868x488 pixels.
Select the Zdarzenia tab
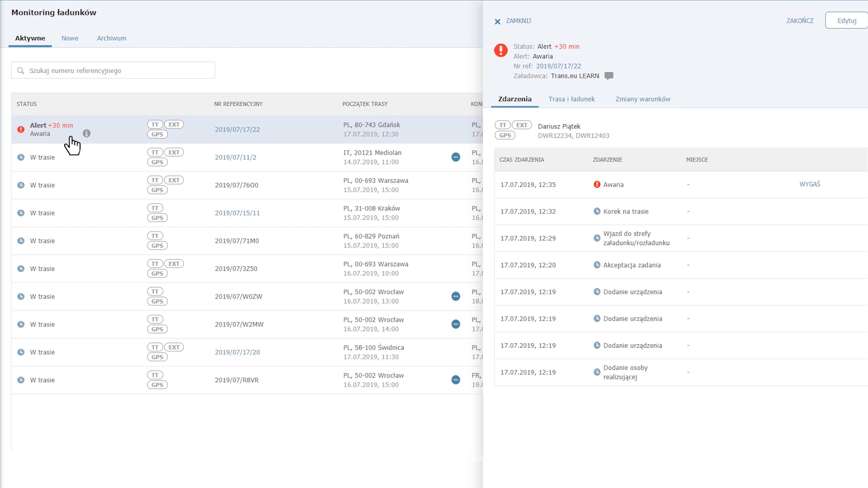[515, 99]
